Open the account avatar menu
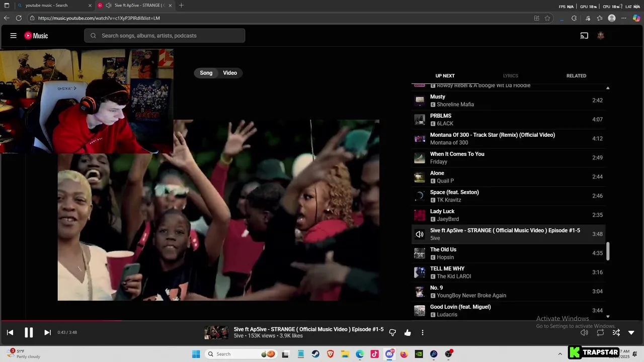Image resolution: width=644 pixels, height=362 pixels. point(600,36)
